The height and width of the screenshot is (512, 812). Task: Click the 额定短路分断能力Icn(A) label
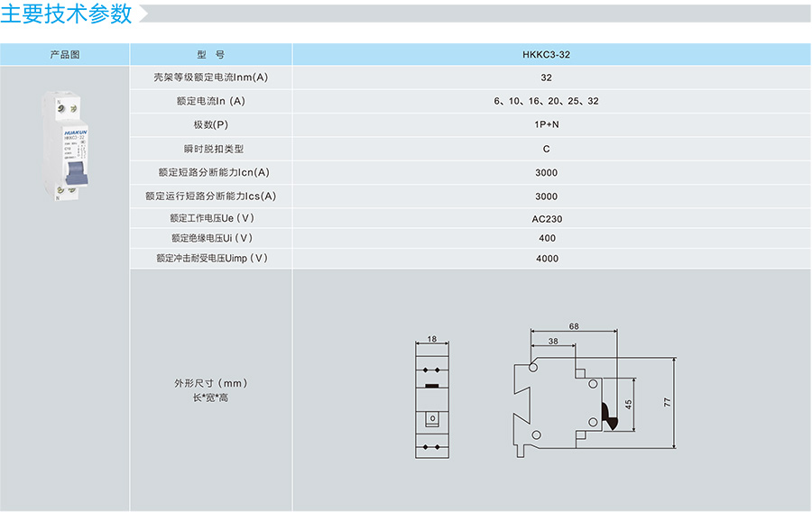(x=213, y=172)
